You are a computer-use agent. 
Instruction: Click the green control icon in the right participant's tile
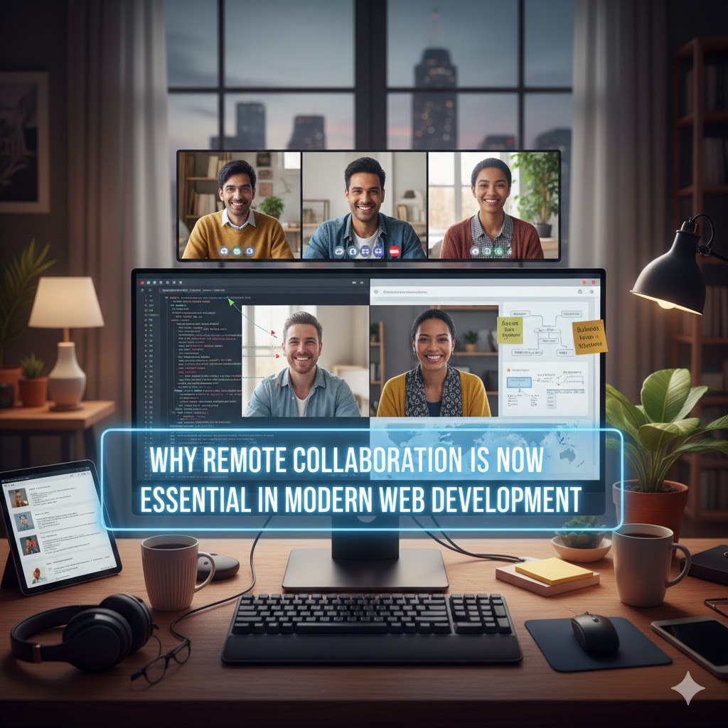coord(499,251)
